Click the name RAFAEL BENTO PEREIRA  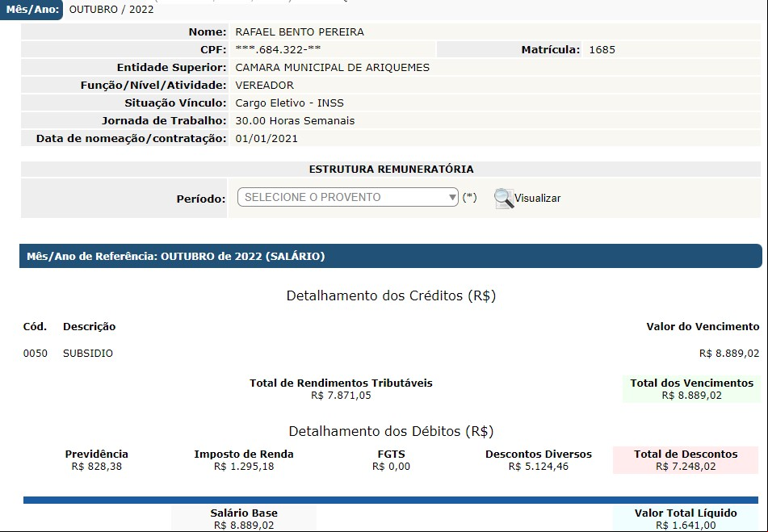point(300,31)
